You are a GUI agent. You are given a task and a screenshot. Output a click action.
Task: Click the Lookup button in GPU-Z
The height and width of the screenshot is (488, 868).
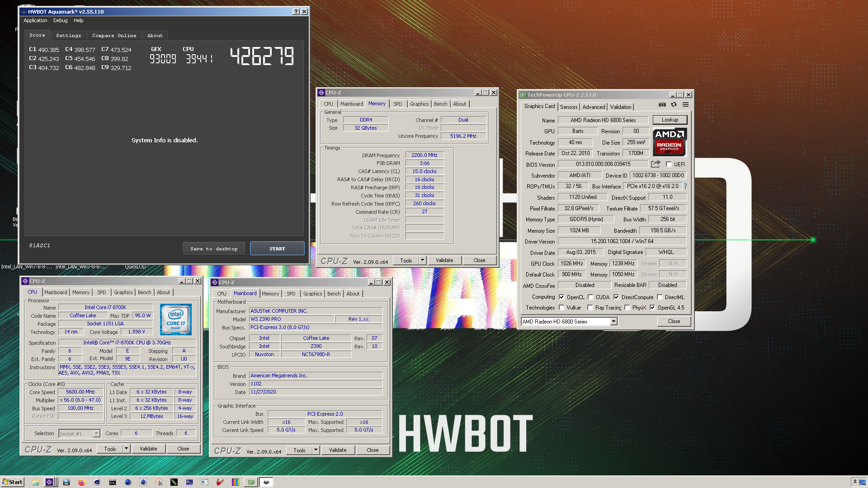point(670,120)
